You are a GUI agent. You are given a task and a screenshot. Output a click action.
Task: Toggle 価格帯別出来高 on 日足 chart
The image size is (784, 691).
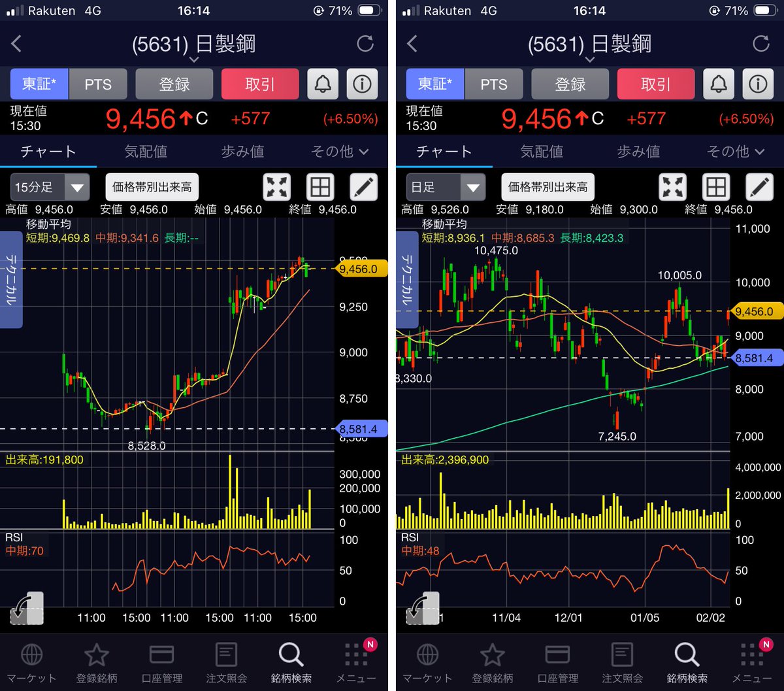[x=548, y=187]
